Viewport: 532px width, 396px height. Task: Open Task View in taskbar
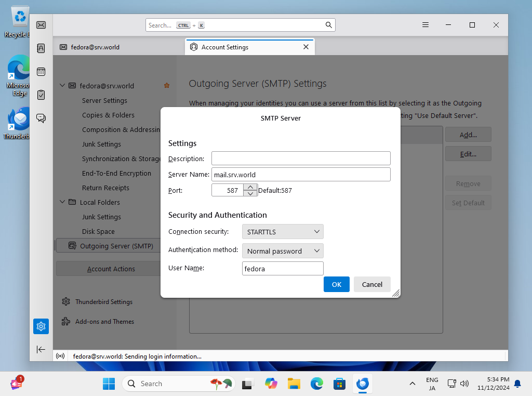(x=248, y=384)
